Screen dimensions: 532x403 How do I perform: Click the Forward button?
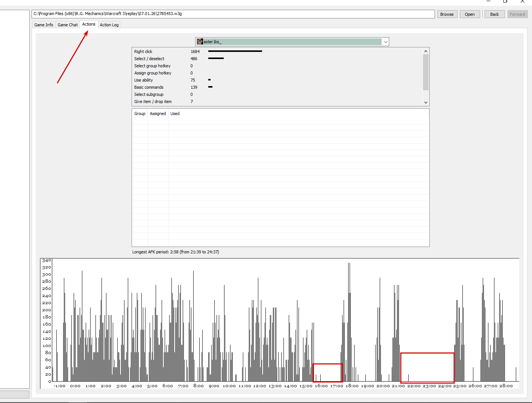(x=517, y=14)
